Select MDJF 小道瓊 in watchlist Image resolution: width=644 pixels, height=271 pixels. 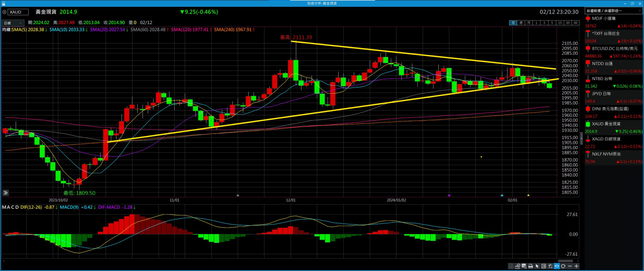point(614,22)
